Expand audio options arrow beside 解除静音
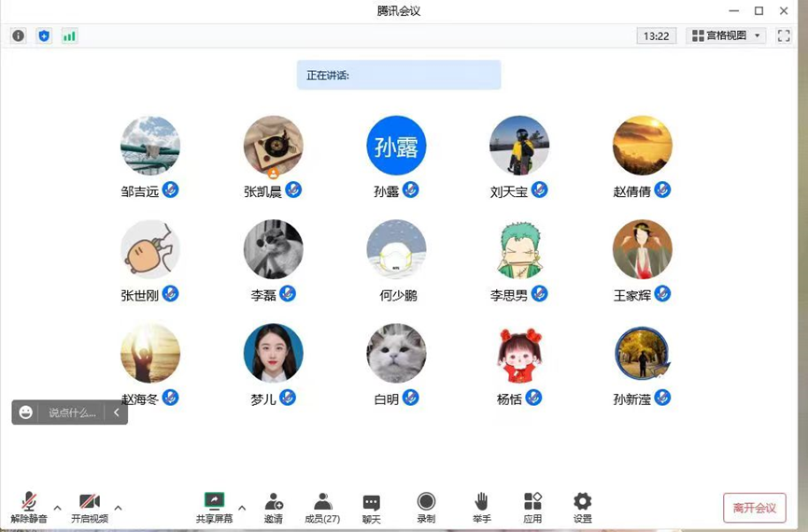This screenshot has height=532, width=808. 57,508
